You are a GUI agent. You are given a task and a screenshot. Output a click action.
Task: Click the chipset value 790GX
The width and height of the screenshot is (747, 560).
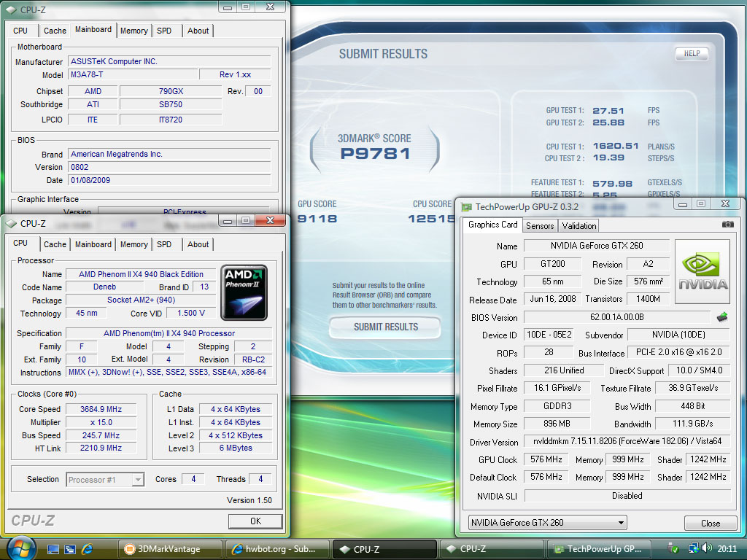[171, 91]
